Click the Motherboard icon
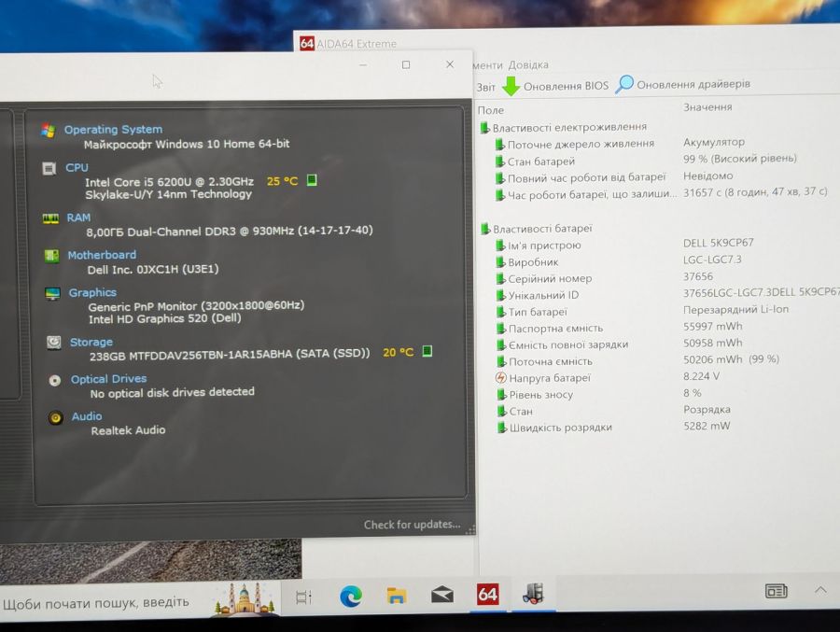Screen dimensions: 840x632 51,256
